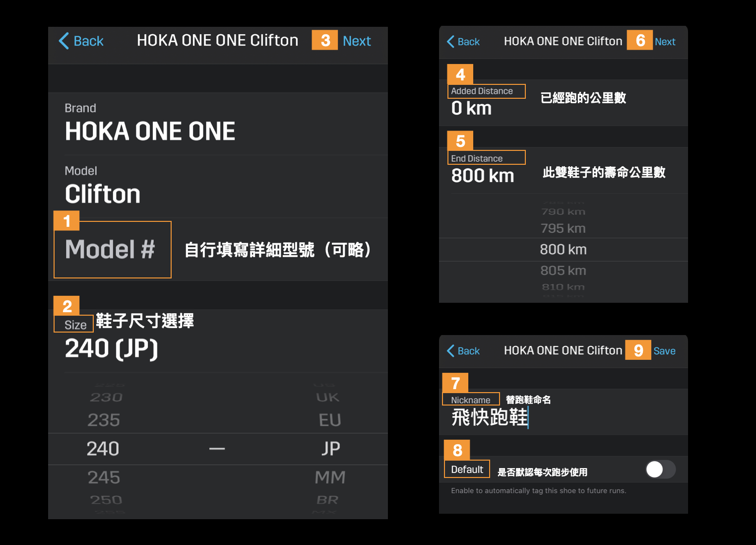Tap Save to store the shoe
756x545 pixels.
coord(664,351)
